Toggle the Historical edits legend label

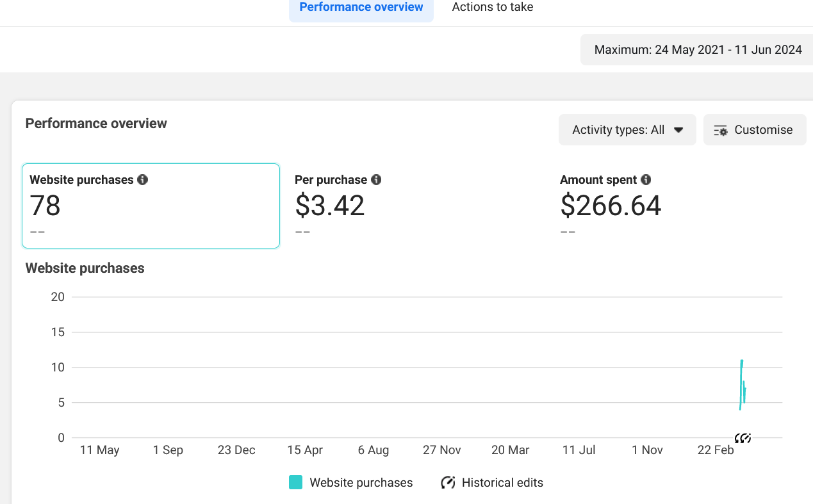click(502, 483)
